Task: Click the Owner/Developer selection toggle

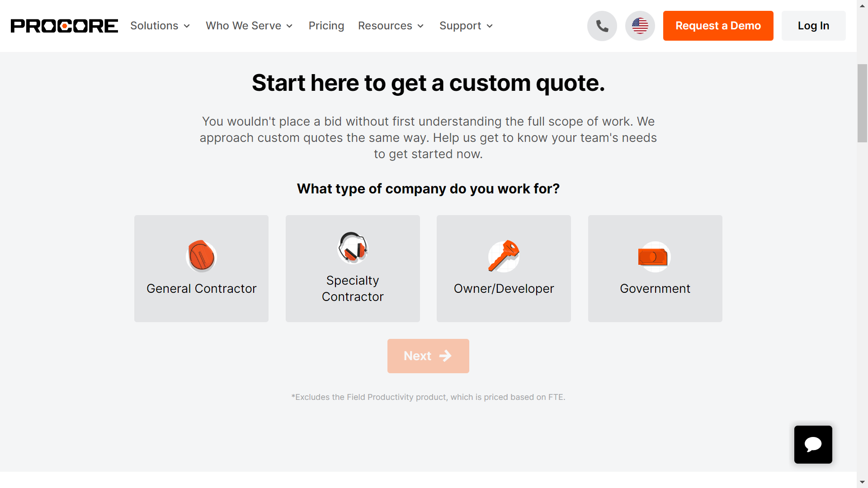Action: (504, 268)
